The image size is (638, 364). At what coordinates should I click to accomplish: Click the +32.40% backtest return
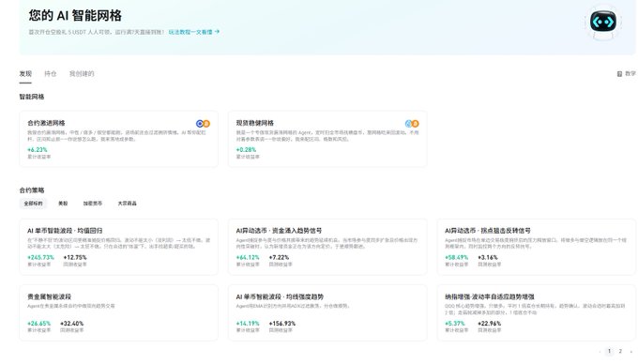[72, 324]
